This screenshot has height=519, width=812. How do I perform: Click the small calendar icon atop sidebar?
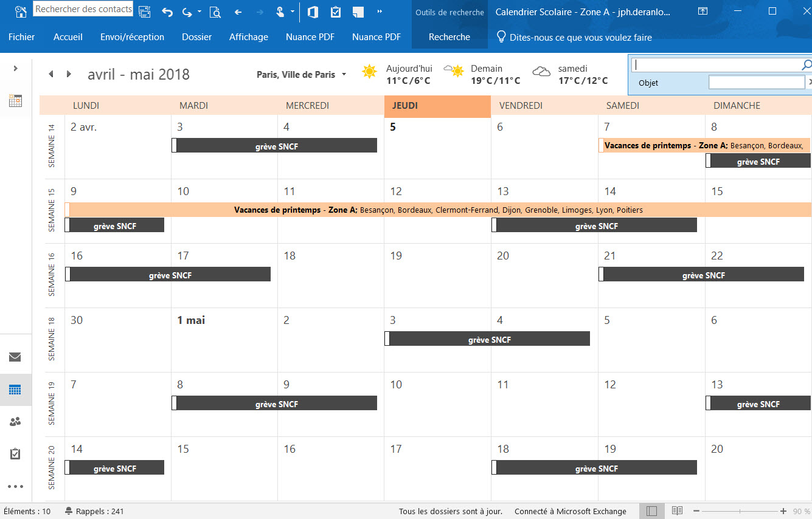coord(15,101)
